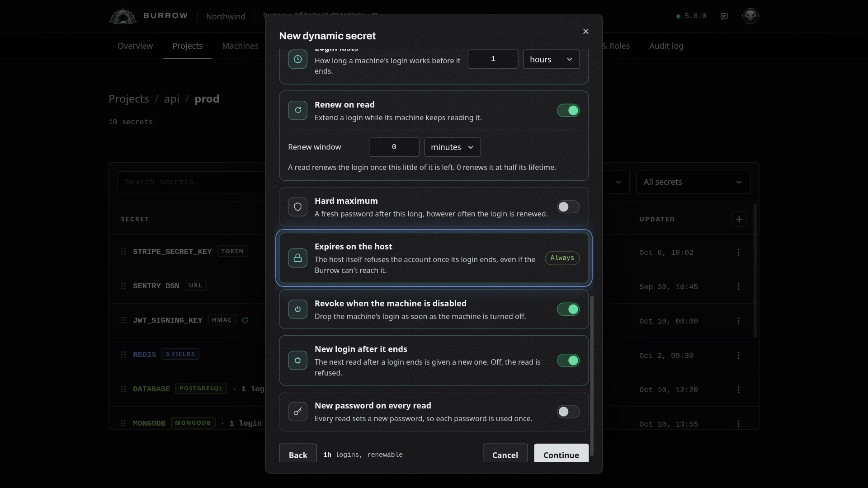Screen dimensions: 868x488
Task: Enable New password on every read
Action: [568, 412]
